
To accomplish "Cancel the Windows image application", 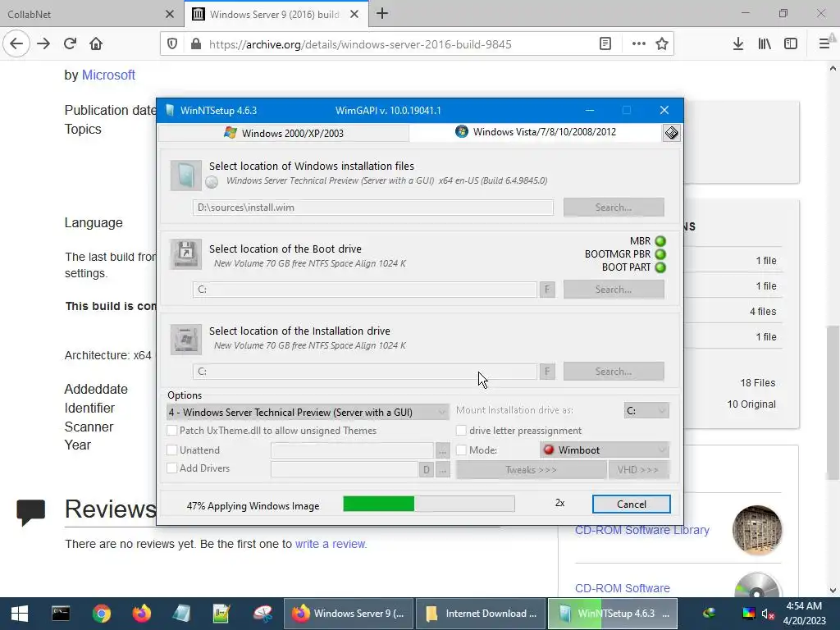I will pyautogui.click(x=631, y=504).
